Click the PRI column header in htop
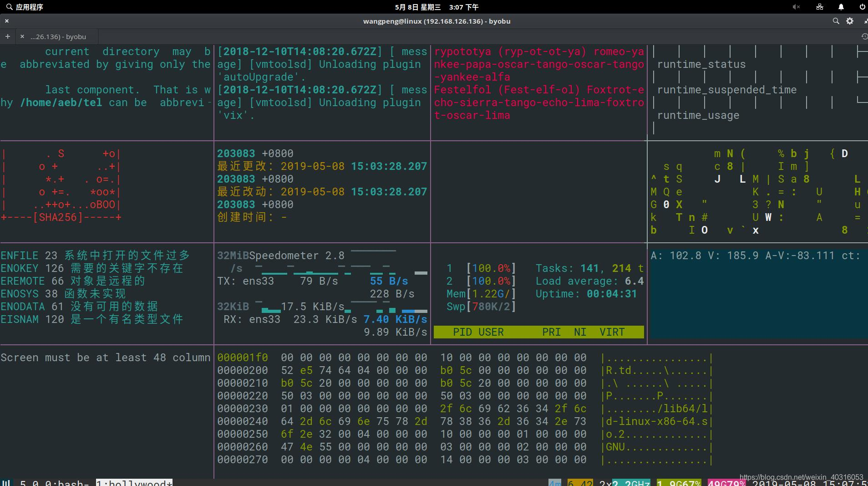The width and height of the screenshot is (868, 486). pyautogui.click(x=551, y=332)
